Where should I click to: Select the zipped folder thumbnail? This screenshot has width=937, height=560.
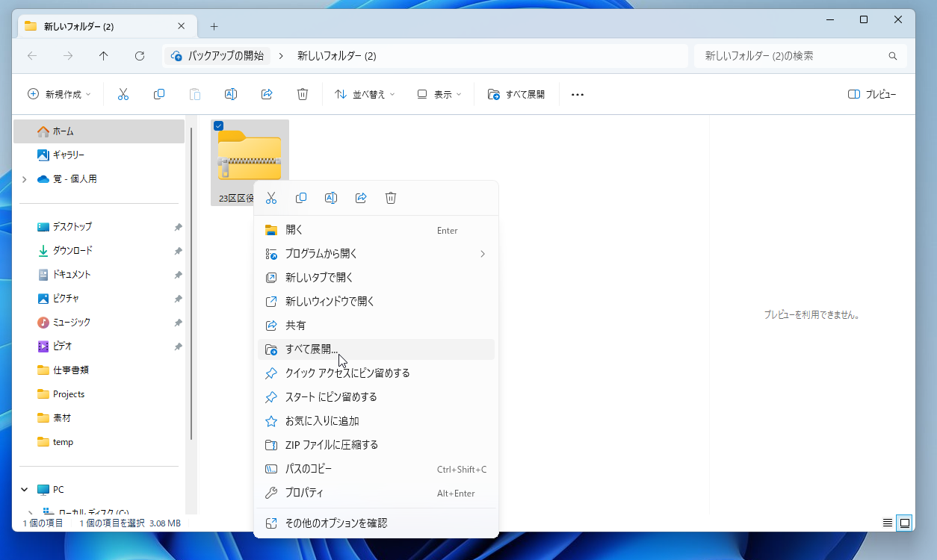(250, 155)
